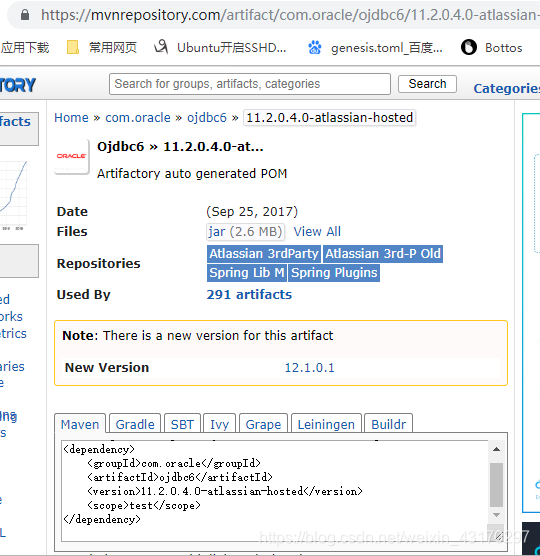Screen dimensions: 540x556
Task: Click the lock icon in the address bar
Action: coord(25,15)
